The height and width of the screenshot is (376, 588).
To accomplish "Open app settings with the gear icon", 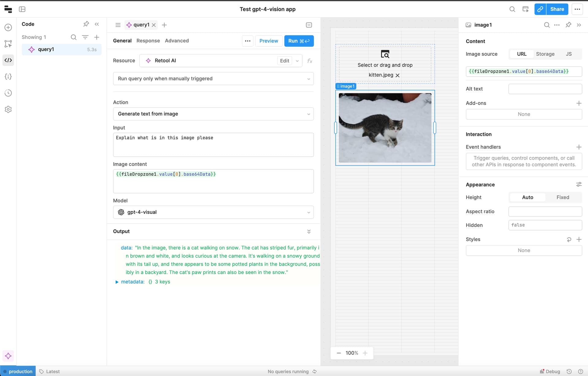I will tap(8, 109).
